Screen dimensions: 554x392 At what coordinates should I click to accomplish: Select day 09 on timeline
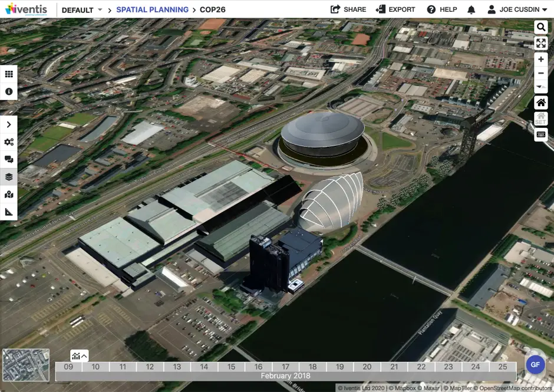(68, 367)
